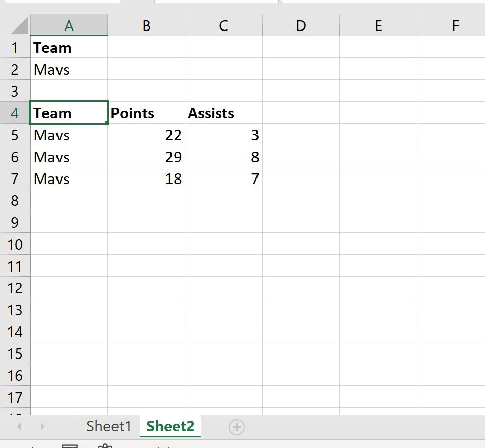The image size is (485, 448).
Task: Switch to the Sheet1 tab
Action: [108, 426]
